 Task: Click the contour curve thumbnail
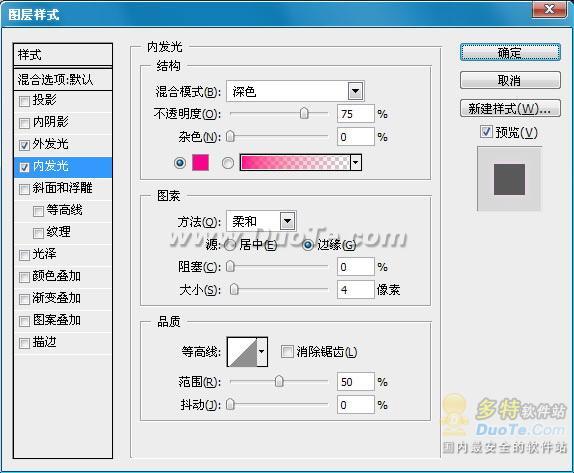point(242,352)
